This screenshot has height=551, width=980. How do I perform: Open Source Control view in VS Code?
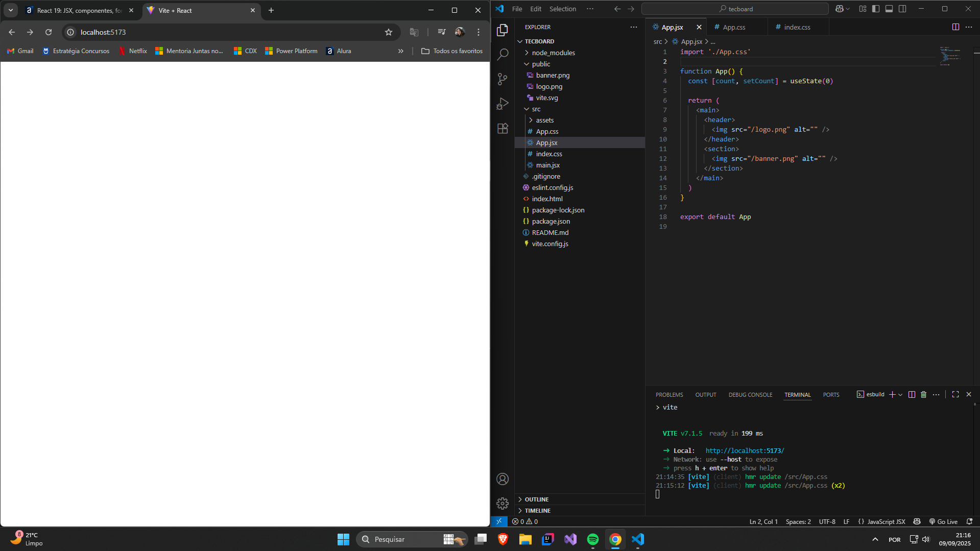point(503,79)
